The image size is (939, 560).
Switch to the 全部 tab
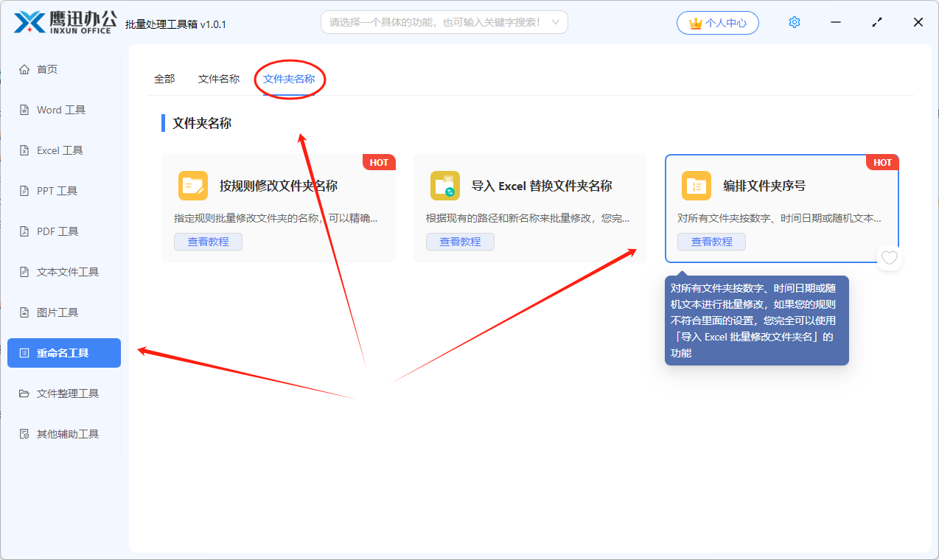[x=164, y=79]
